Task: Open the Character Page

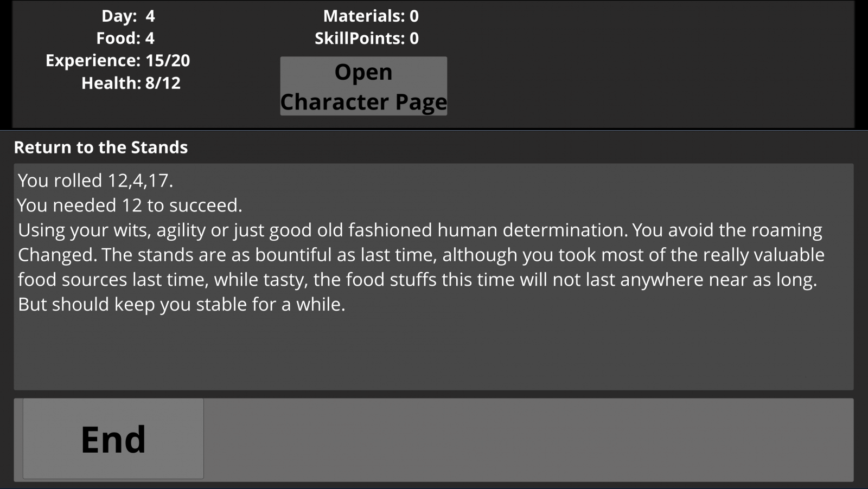Action: coord(363,86)
